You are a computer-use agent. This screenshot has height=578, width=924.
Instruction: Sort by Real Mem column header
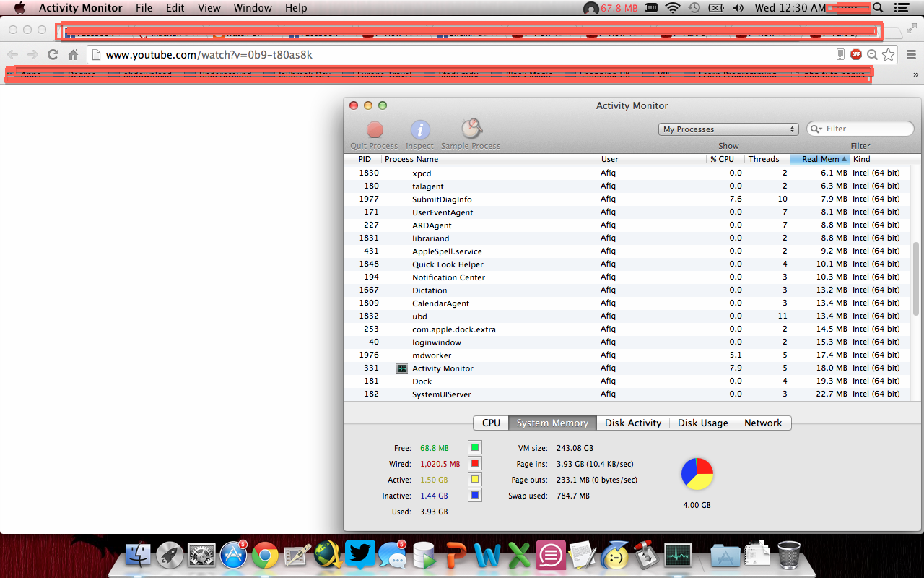click(819, 159)
